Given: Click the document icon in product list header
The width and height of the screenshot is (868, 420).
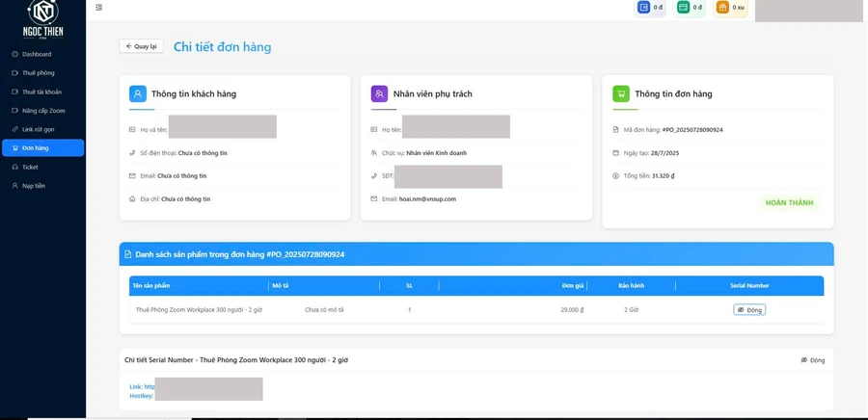Looking at the screenshot, I should coord(128,254).
